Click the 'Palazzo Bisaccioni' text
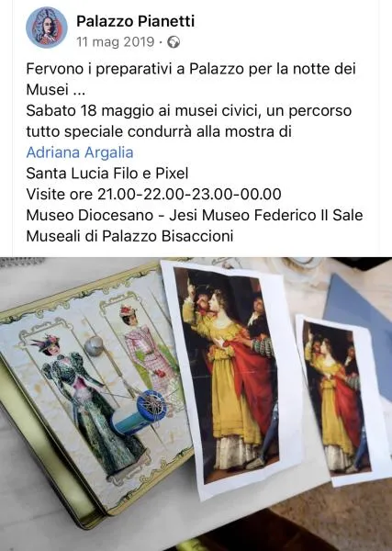The height and width of the screenshot is (551, 392). [x=168, y=236]
